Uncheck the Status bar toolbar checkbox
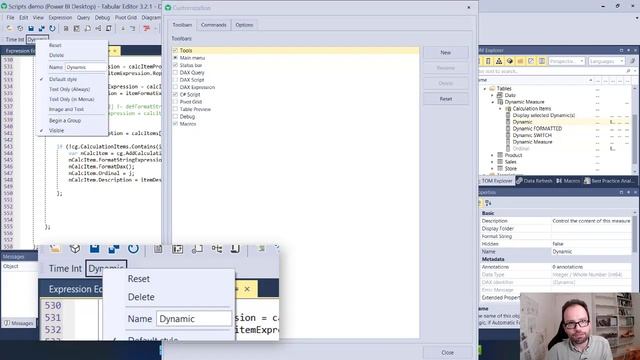The width and height of the screenshot is (640, 360). pyautogui.click(x=175, y=65)
